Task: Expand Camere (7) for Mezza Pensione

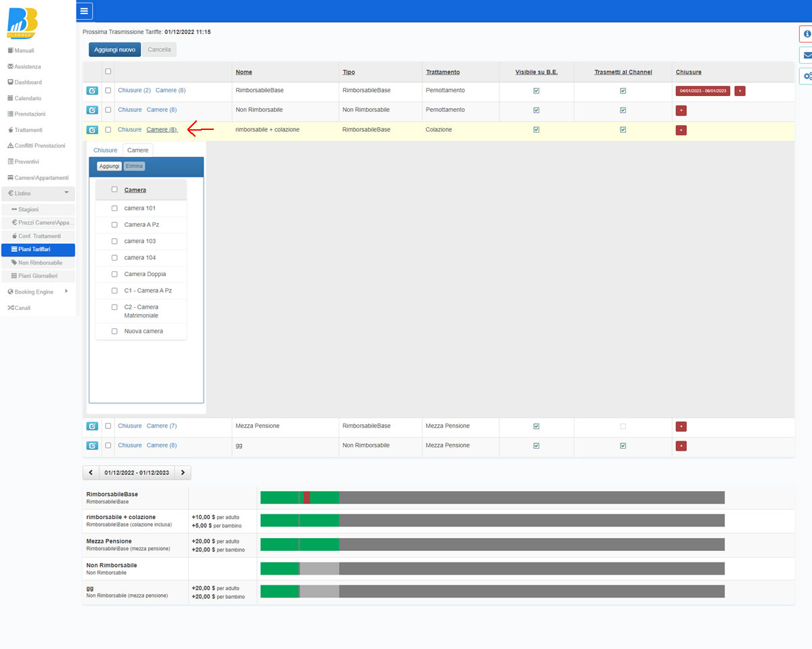Action: 162,426
